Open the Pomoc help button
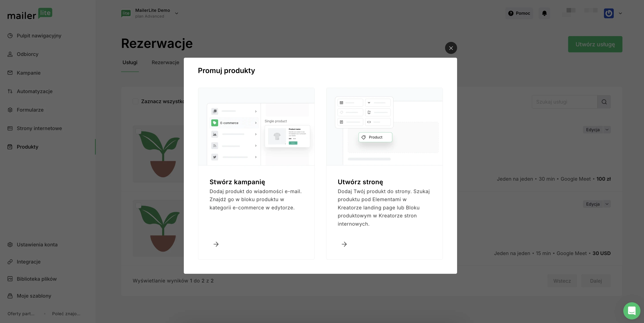The width and height of the screenshot is (644, 323). 519,13
